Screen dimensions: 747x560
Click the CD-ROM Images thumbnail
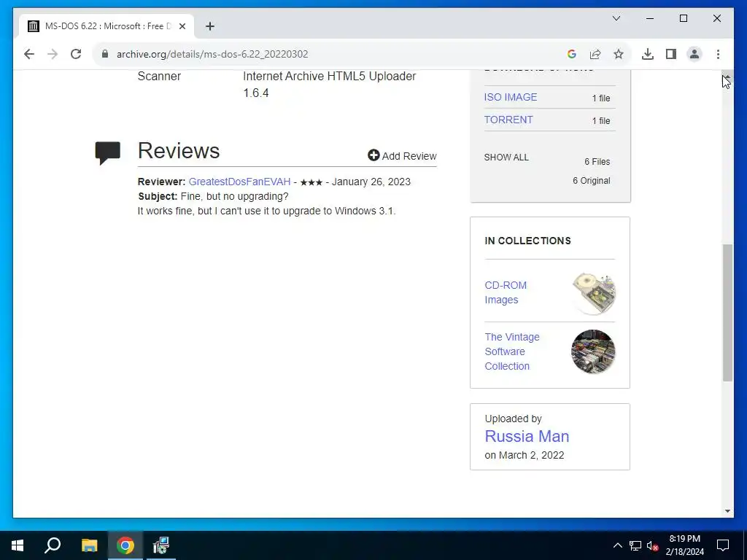(594, 293)
